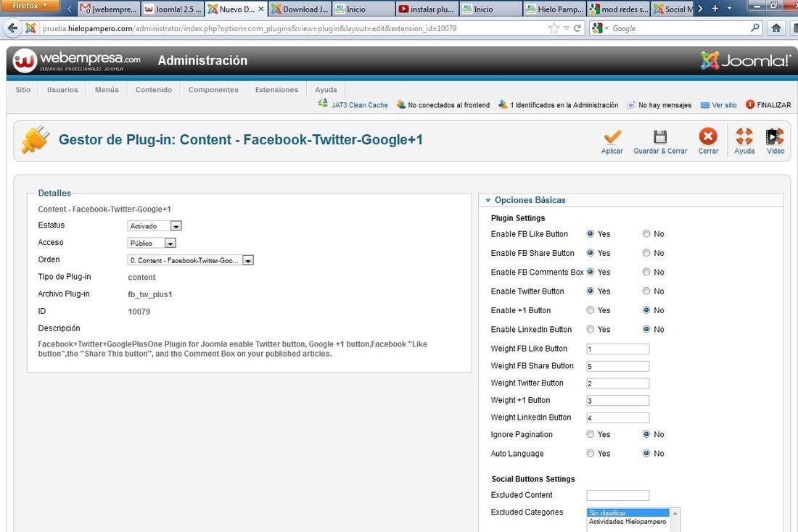Set Enable +1 Button to Yes

591,310
